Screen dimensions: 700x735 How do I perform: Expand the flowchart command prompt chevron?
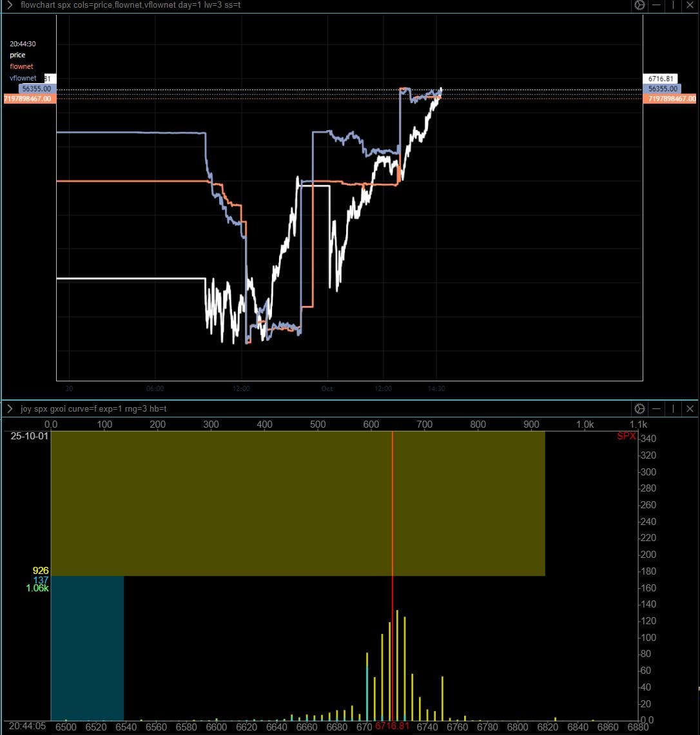tap(10, 5)
